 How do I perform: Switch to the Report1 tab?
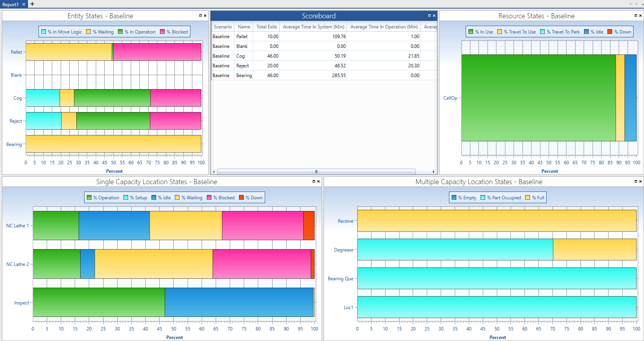coord(11,5)
